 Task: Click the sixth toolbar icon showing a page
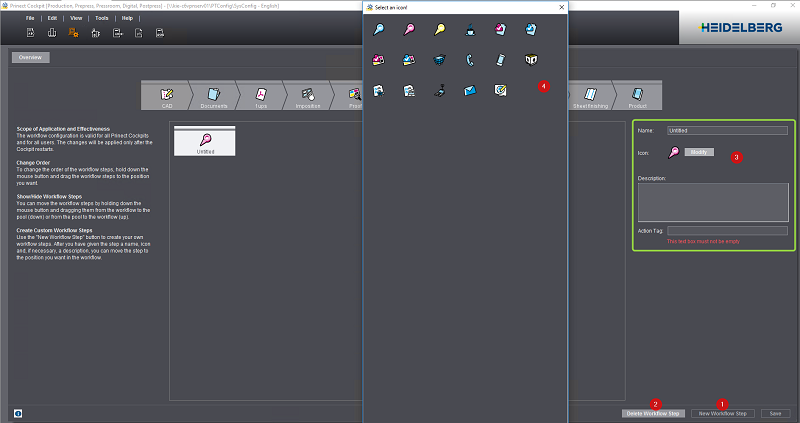click(x=139, y=33)
